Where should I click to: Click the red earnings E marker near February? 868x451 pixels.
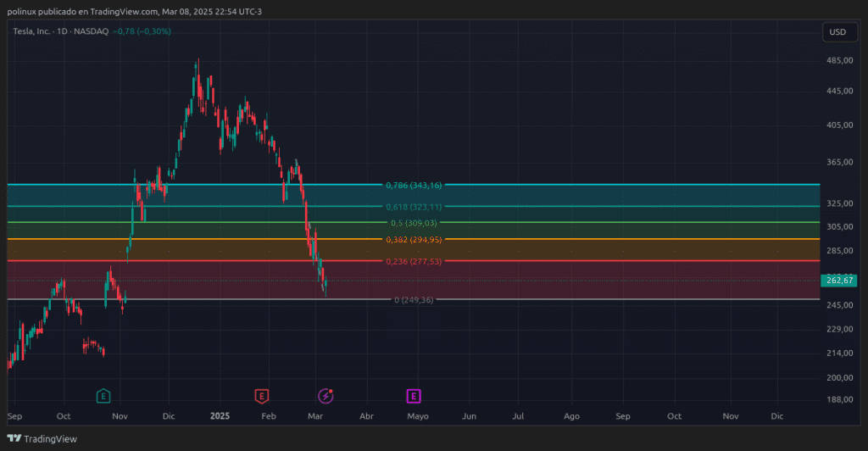pos(262,396)
